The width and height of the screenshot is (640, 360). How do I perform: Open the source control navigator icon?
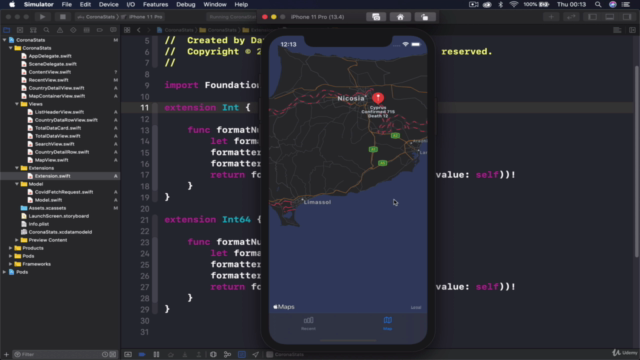[x=20, y=30]
